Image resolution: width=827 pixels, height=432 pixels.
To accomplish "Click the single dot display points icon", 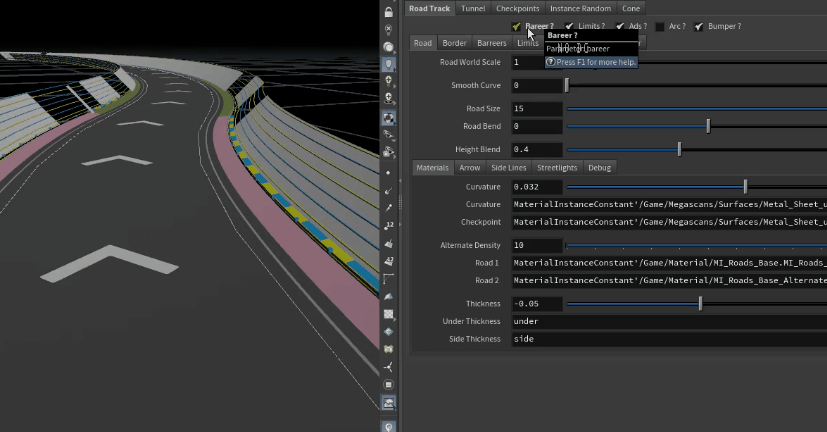I will (x=388, y=172).
